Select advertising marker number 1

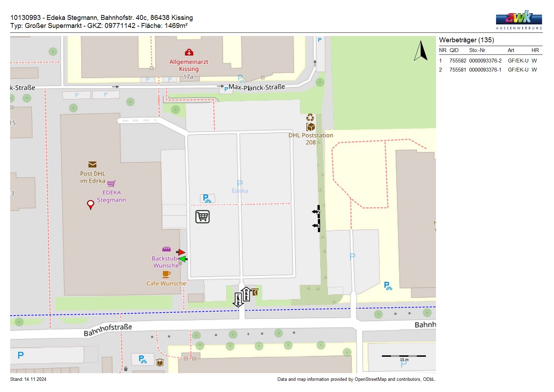point(317,226)
